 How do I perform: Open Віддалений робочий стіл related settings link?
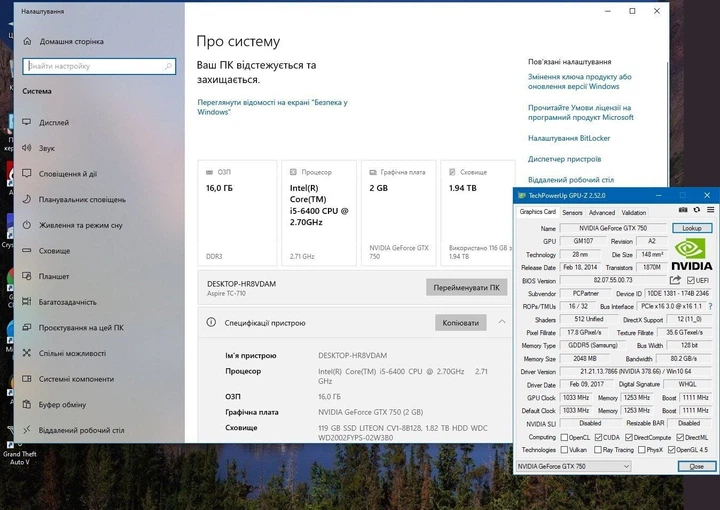point(571,179)
